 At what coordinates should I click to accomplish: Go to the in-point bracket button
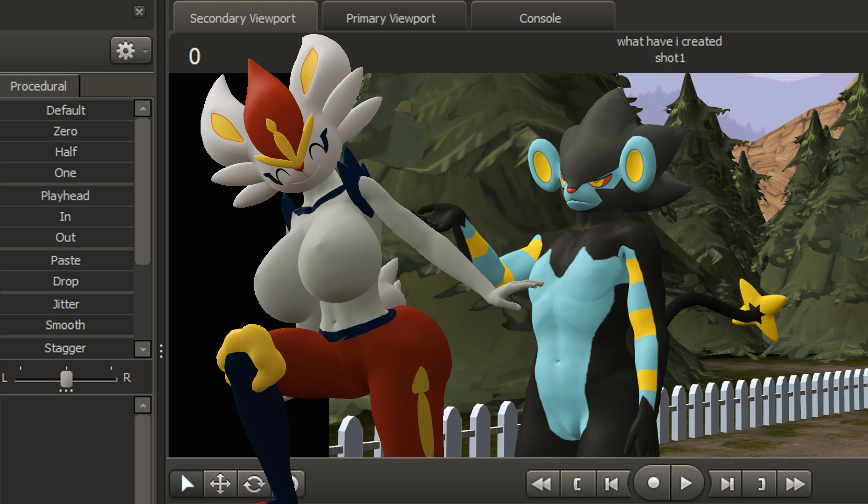tap(578, 484)
